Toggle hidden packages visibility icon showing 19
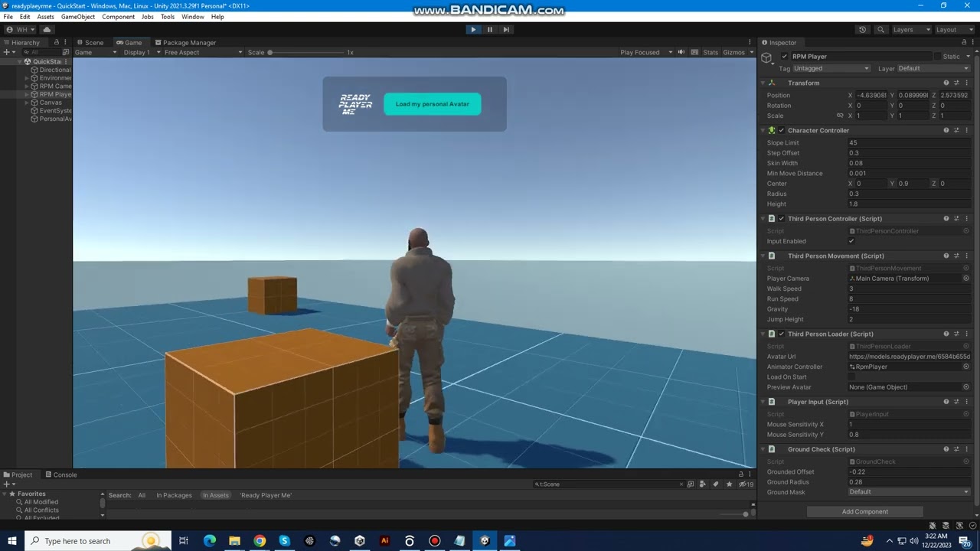 pos(746,484)
